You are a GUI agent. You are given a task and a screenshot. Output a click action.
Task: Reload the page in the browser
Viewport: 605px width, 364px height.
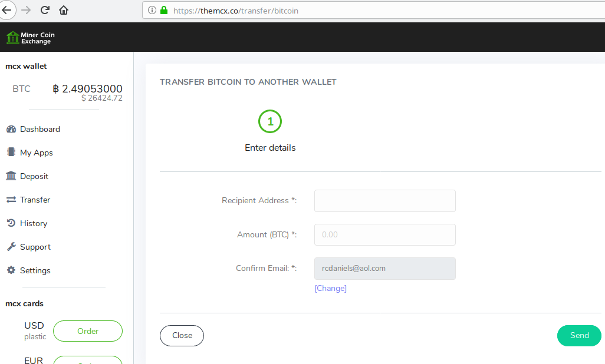click(45, 10)
